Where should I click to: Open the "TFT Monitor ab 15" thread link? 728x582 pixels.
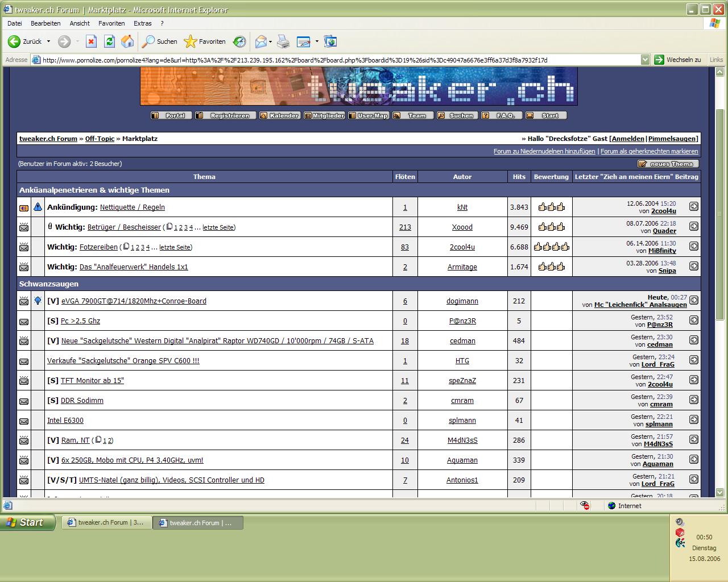click(92, 381)
